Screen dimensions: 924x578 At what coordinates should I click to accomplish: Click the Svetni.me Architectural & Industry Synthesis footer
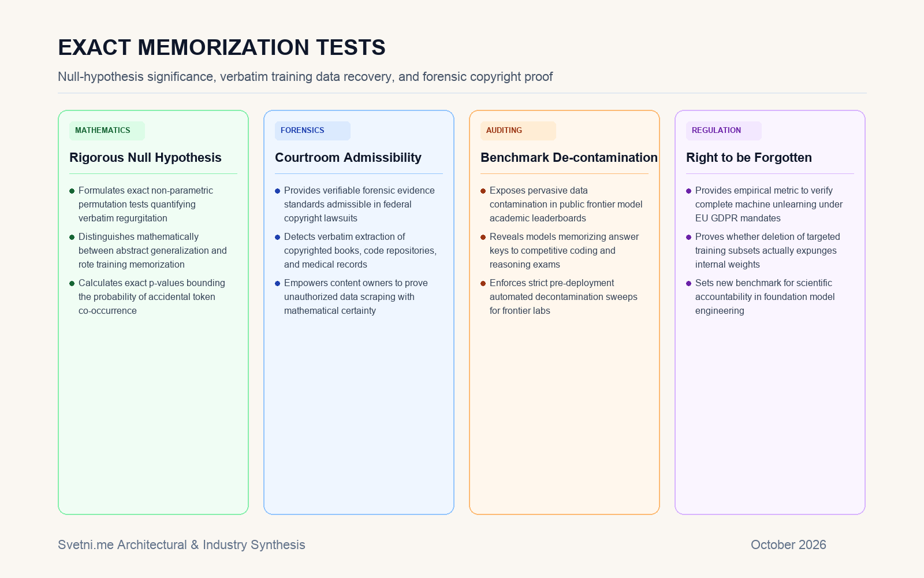[181, 545]
